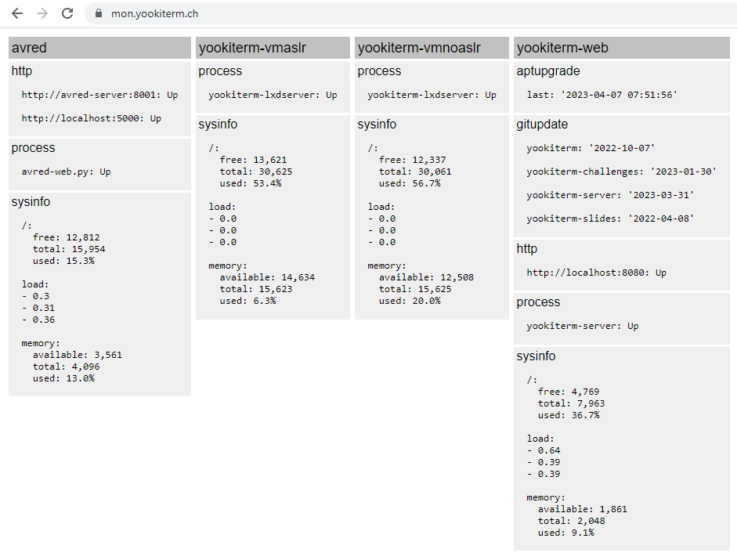Screen dimensions: 737x560
Task: Click yookiterm-server gitupdate 2023-03-31 line
Action: click(610, 195)
